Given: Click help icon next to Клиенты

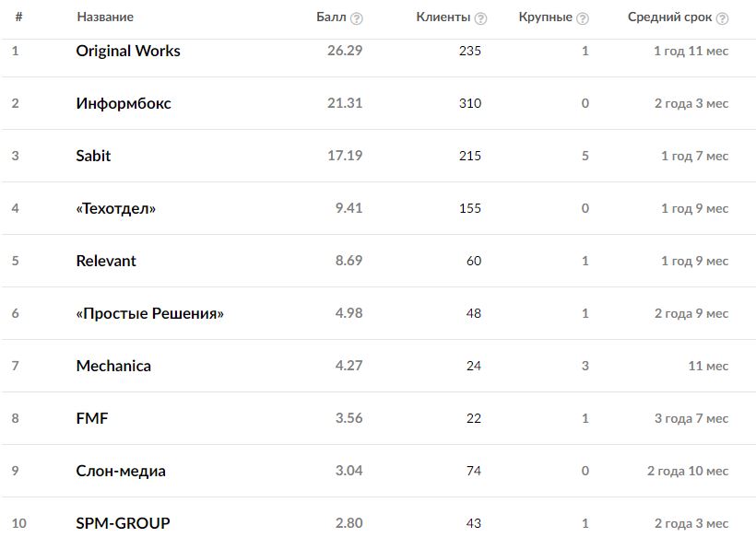Looking at the screenshot, I should (x=480, y=18).
